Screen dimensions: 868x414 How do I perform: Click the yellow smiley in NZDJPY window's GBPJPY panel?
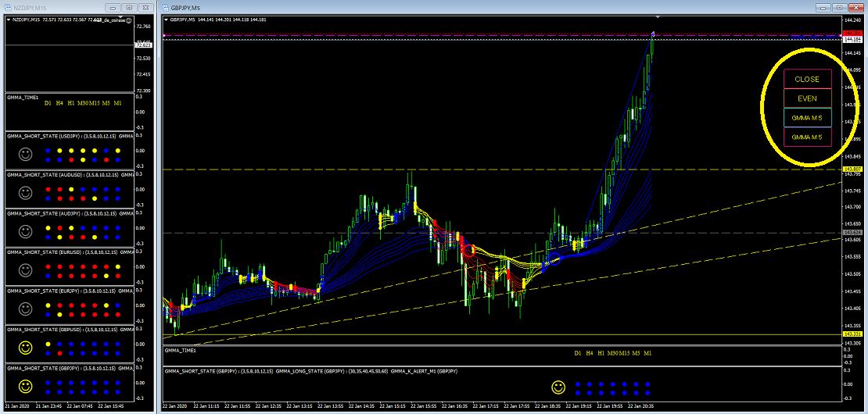point(24,387)
